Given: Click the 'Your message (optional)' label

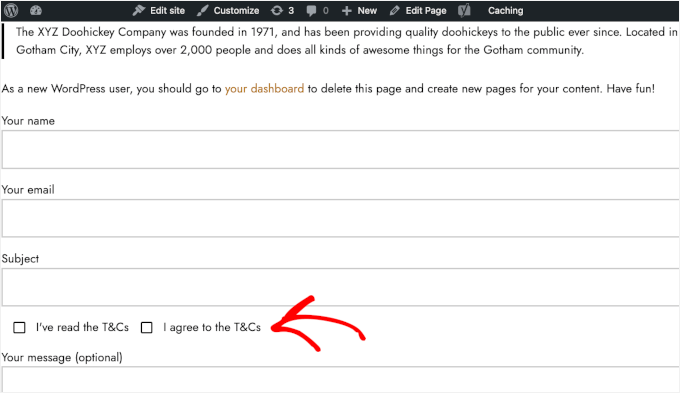Looking at the screenshot, I should pyautogui.click(x=62, y=357).
